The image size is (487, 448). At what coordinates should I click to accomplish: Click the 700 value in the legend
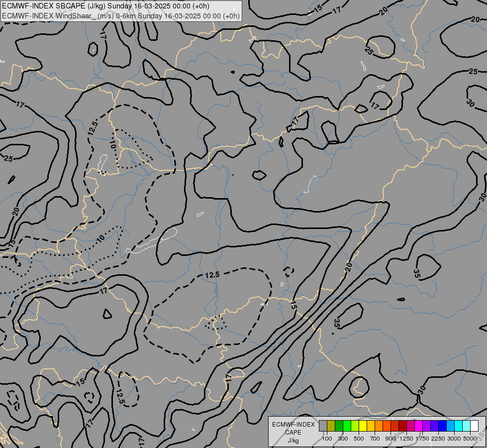pos(375,439)
